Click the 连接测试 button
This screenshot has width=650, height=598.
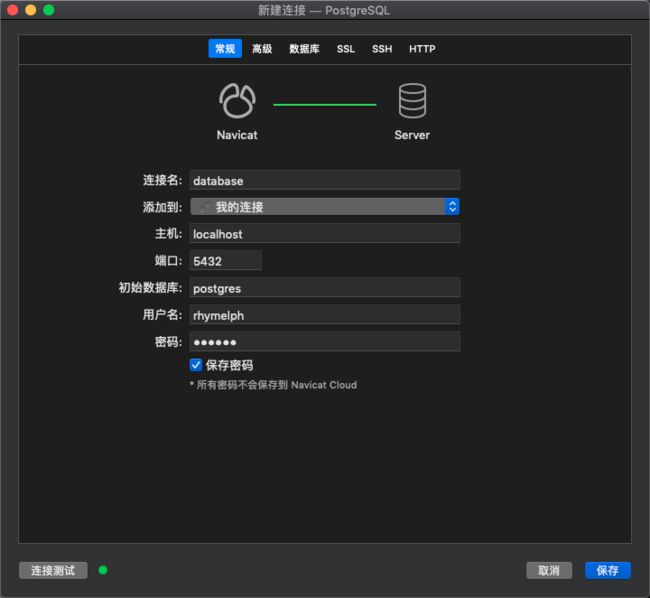coord(53,570)
